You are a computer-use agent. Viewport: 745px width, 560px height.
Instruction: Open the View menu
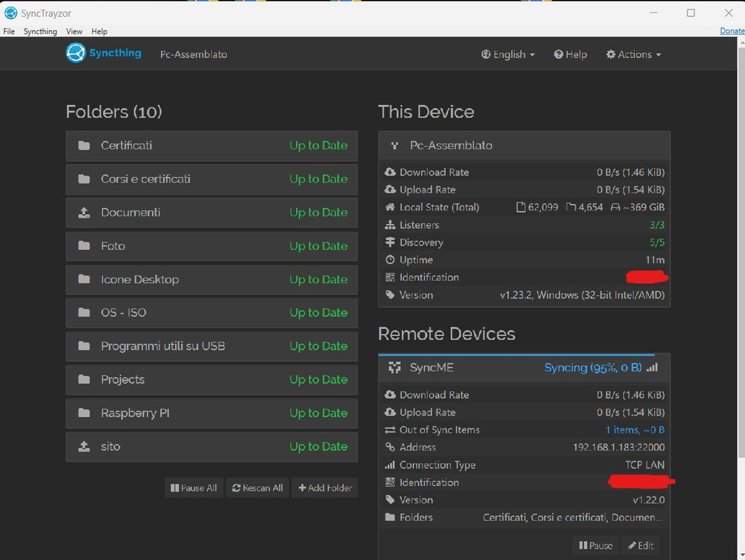pos(74,31)
